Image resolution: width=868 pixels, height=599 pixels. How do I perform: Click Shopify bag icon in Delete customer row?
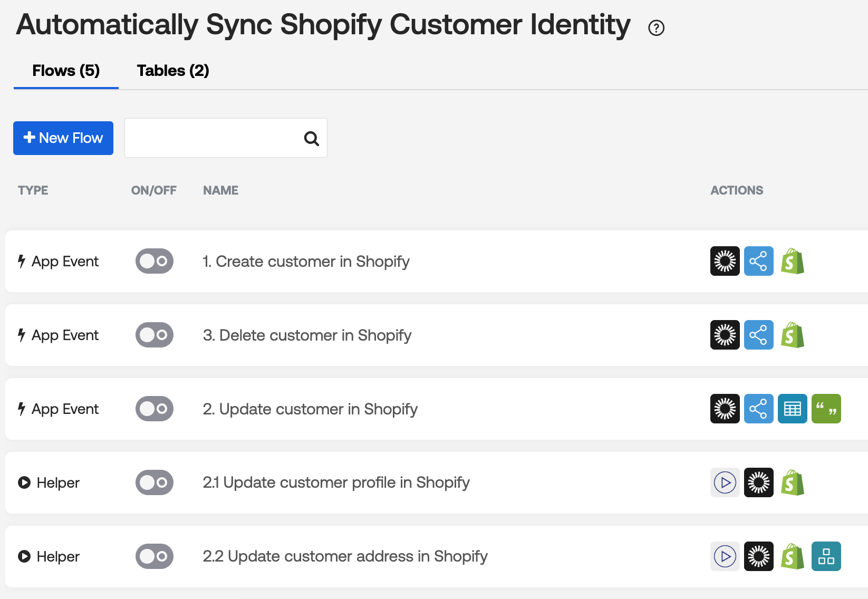tap(793, 335)
